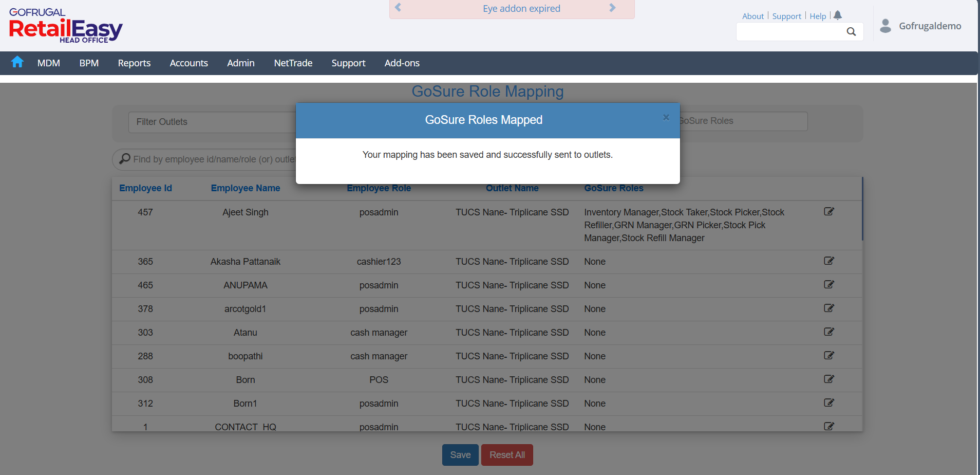
Task: Edit GoSure roles for employee Born
Action: [x=829, y=379]
